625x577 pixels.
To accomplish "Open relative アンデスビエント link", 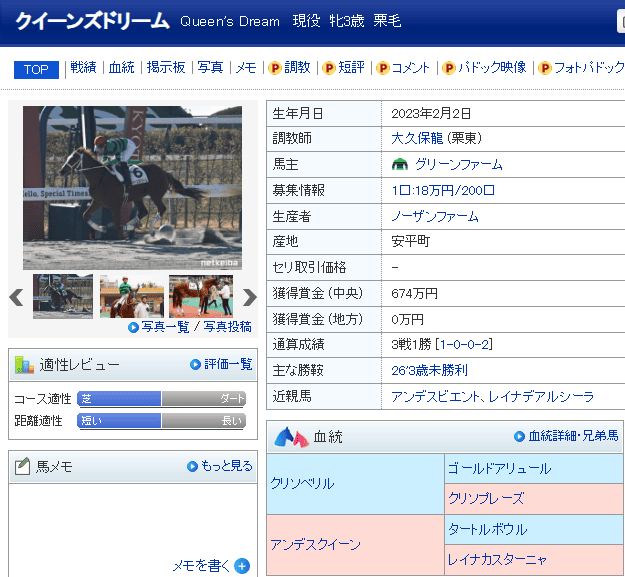I will [435, 397].
